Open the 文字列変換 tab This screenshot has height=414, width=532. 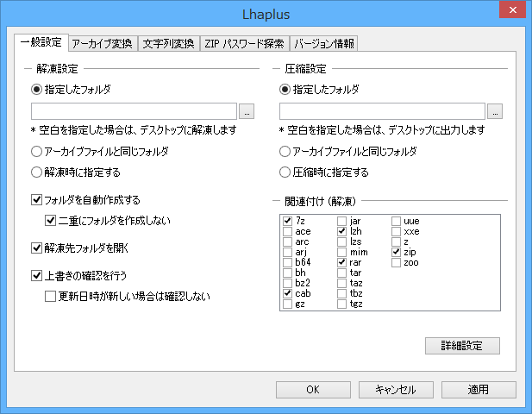pyautogui.click(x=169, y=43)
